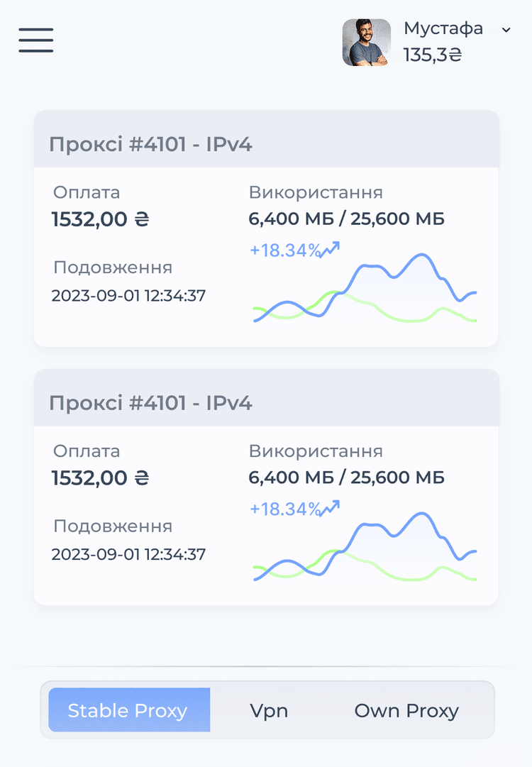Click the Мустафа username text
Screen dimensions: 532x767
[443, 29]
